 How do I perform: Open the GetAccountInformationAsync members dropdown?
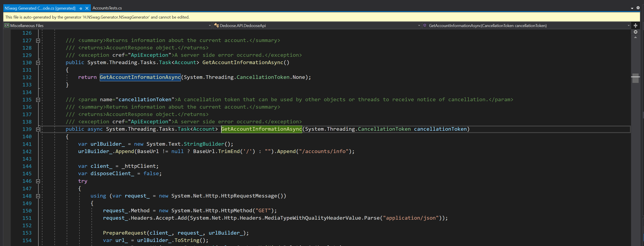[629, 25]
